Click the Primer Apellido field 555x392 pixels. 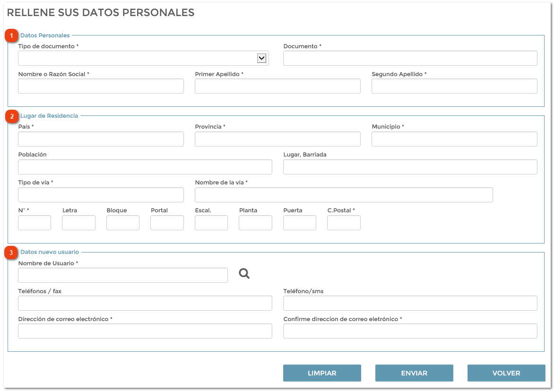tap(277, 86)
